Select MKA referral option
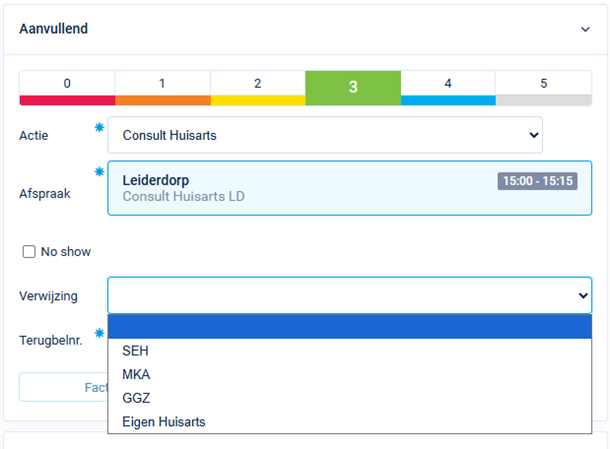 [x=136, y=375]
